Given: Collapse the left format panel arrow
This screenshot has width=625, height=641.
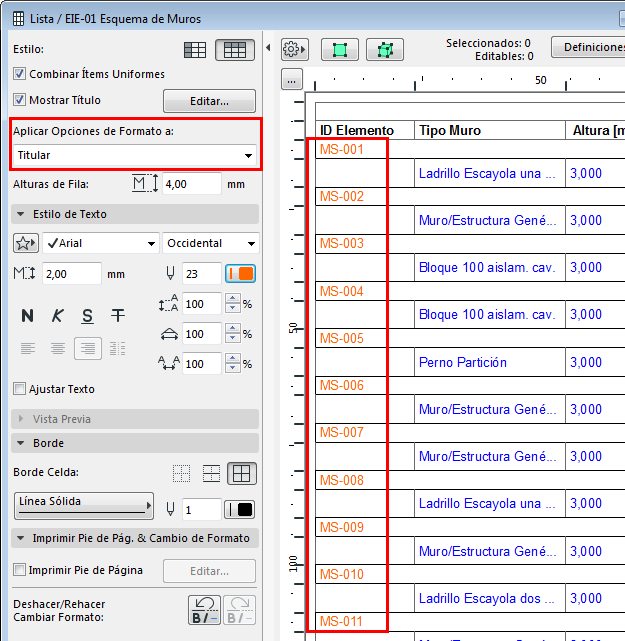Looking at the screenshot, I should tap(268, 48).
